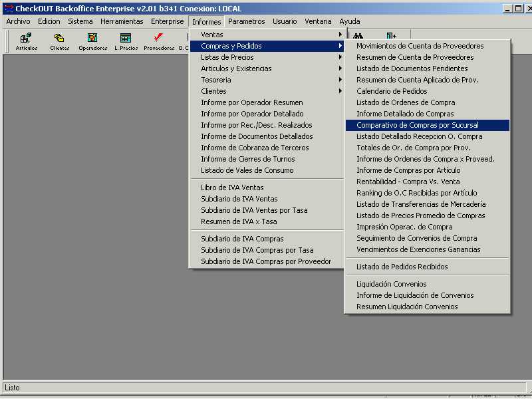
Task: Select Seguimiento de Convenios de Compra
Action: coord(428,238)
